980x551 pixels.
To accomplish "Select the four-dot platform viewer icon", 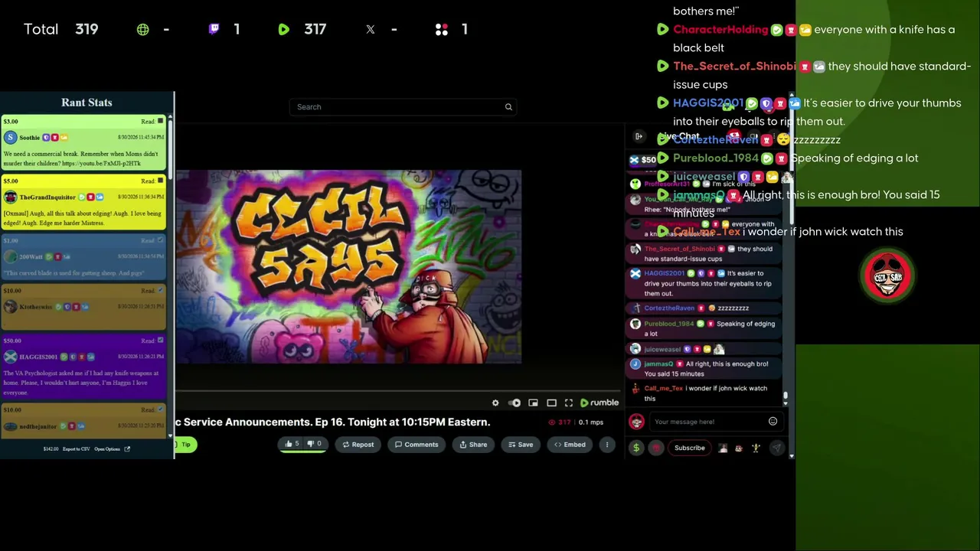I will coord(441,29).
